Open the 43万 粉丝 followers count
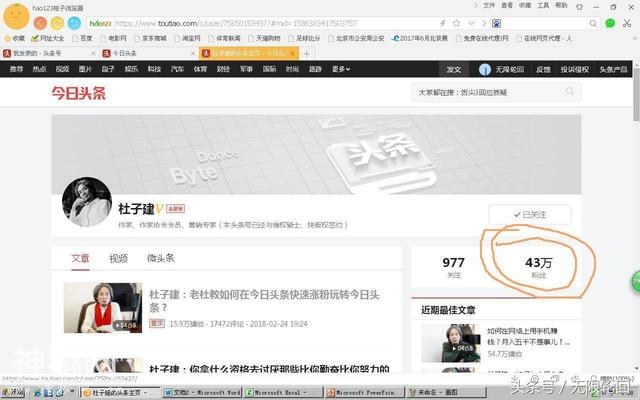This screenshot has width=640, height=400. (x=538, y=267)
